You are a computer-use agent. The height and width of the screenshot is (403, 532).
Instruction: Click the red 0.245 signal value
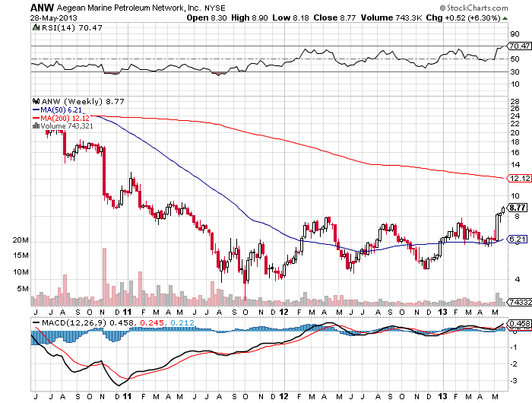click(x=152, y=323)
